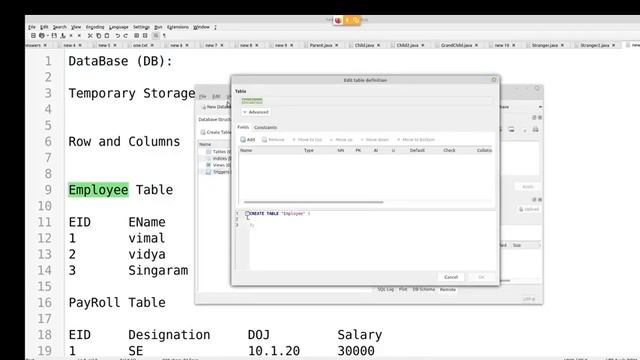This screenshot has width=640, height=360.
Task: Click the New file icon in toolbar
Action: point(33,36)
